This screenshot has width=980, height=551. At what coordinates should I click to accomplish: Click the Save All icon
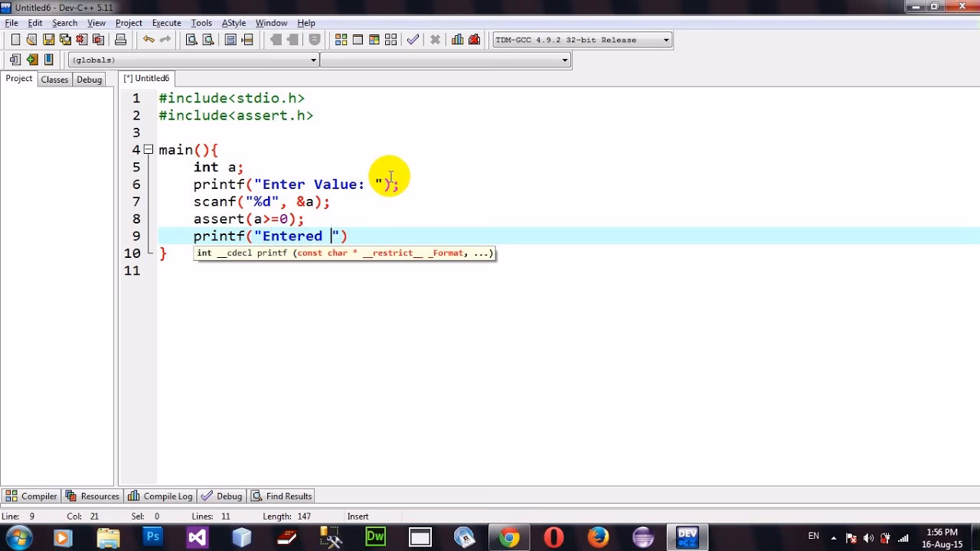tap(65, 40)
